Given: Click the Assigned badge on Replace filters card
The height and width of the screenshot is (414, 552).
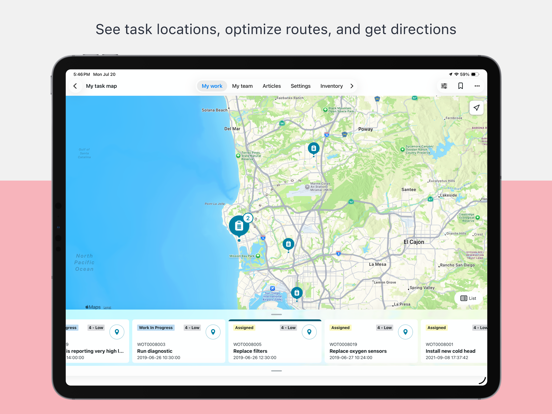Looking at the screenshot, I should 244,328.
